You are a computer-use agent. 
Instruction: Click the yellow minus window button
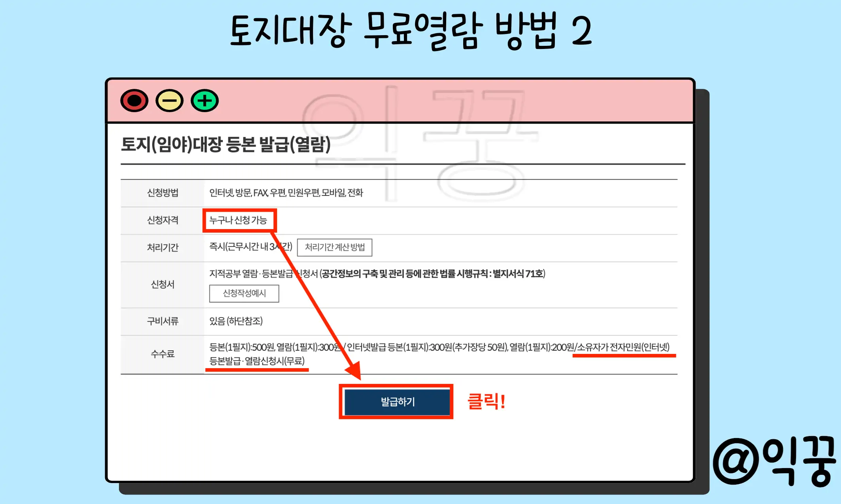[169, 101]
